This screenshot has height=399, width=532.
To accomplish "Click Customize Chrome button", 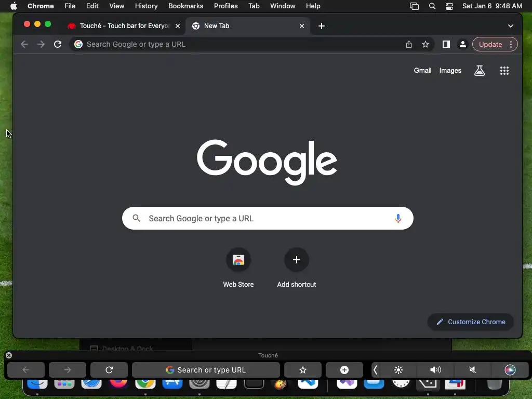I will (471, 322).
